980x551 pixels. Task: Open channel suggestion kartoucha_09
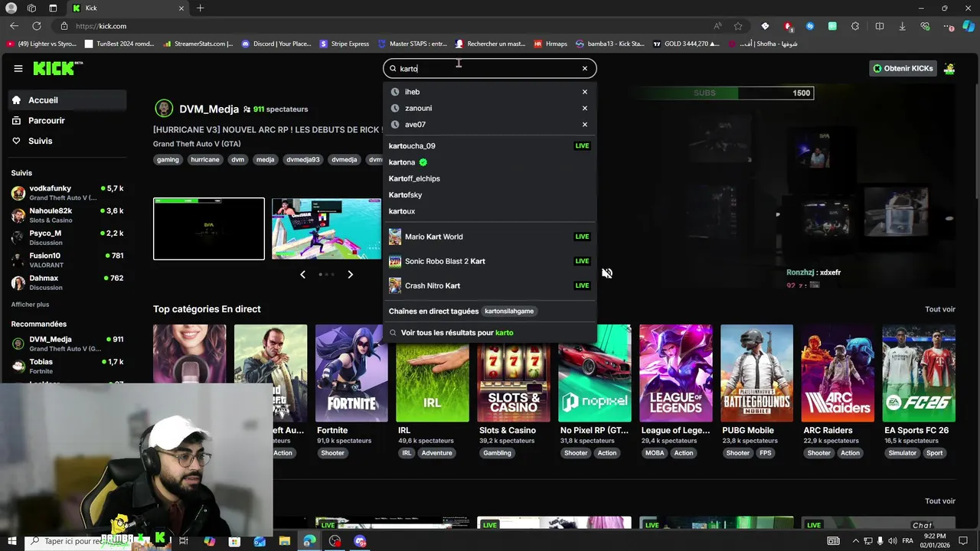tap(490, 145)
